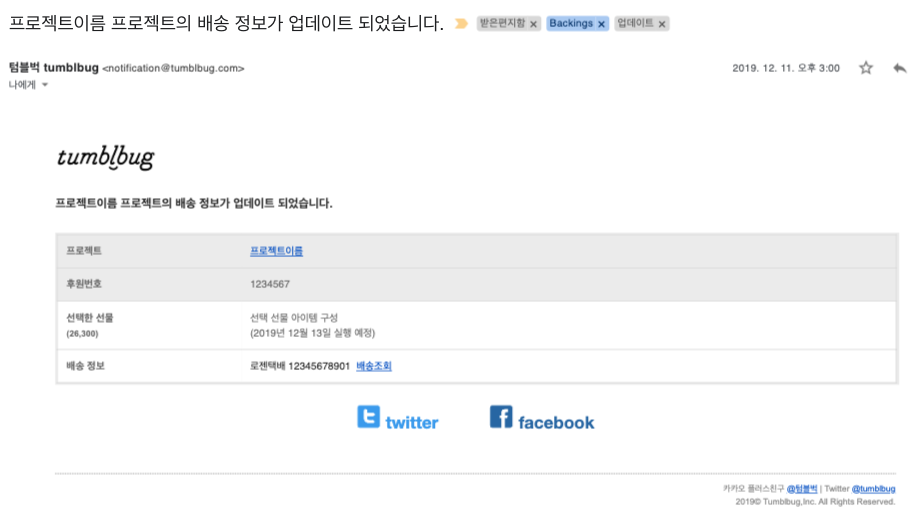The image size is (917, 527).
Task: Open the 업데이트 label tag
Action: (x=635, y=23)
